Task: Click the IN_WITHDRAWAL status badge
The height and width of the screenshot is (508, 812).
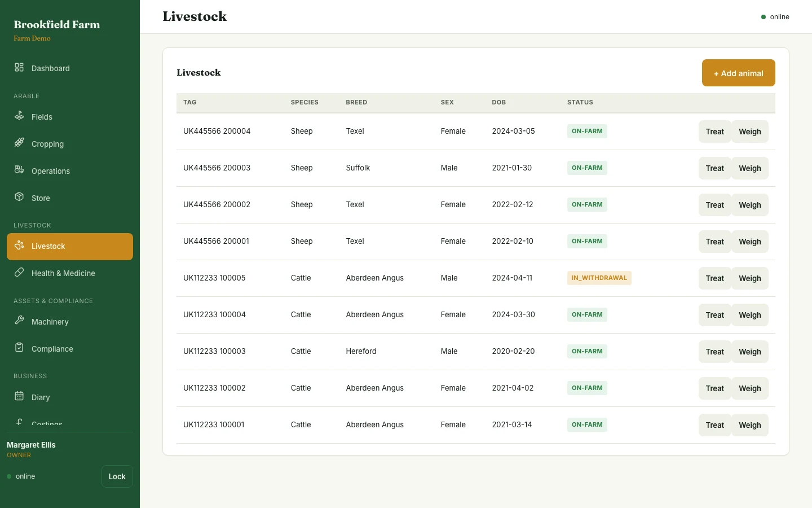Action: [x=599, y=278]
